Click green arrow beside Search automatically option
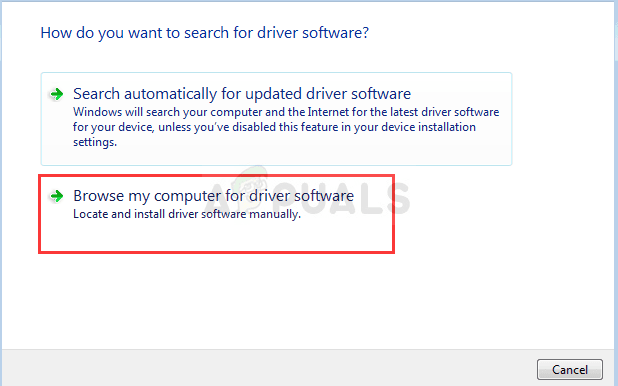The image size is (618, 386). (x=56, y=94)
